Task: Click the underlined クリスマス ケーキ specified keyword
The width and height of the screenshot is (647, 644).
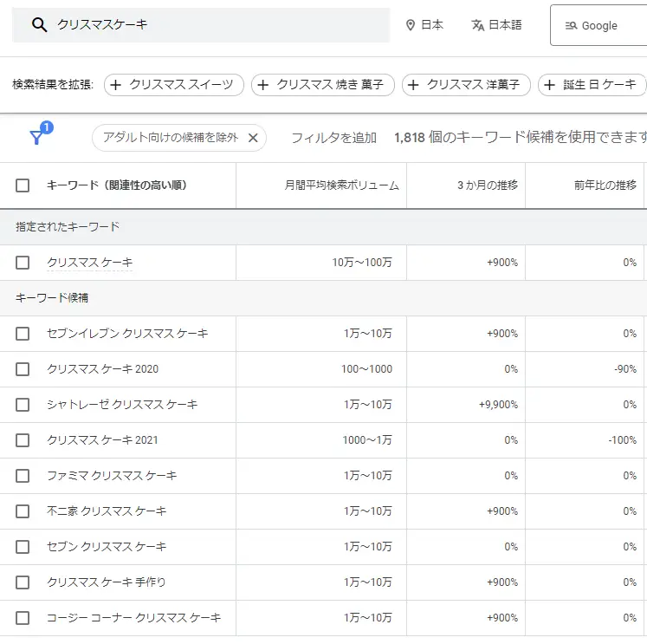Action: [x=89, y=263]
